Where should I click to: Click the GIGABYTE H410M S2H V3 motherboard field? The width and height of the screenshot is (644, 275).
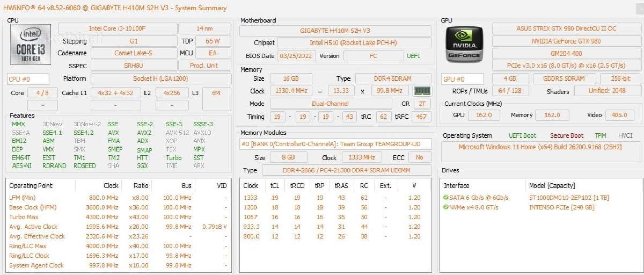(335, 31)
